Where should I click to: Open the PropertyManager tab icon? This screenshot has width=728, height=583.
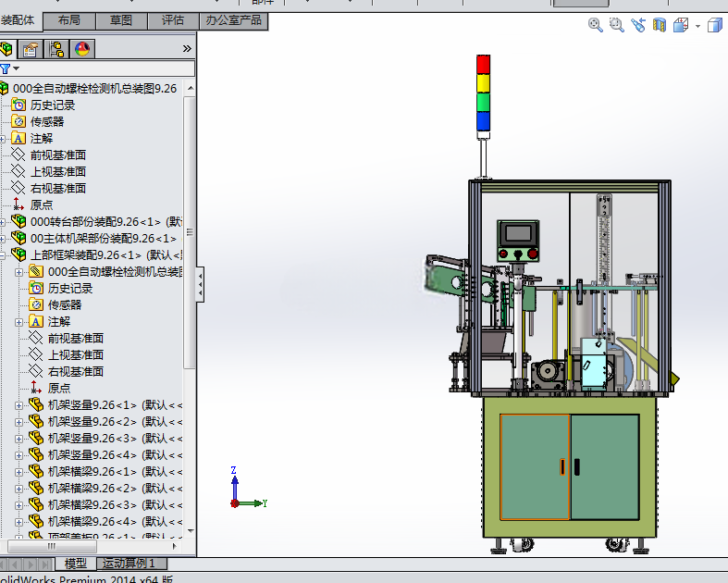(x=31, y=49)
